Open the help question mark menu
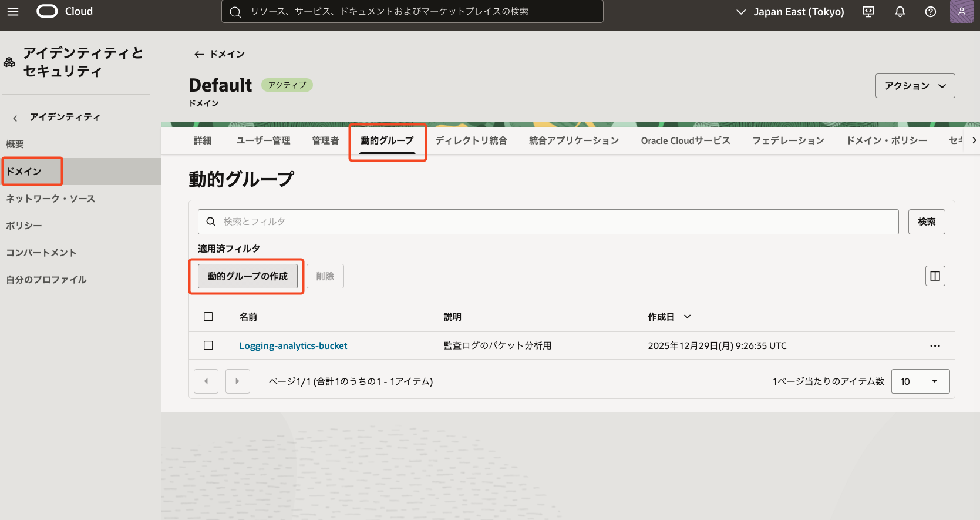Viewport: 980px width, 520px height. tap(931, 12)
